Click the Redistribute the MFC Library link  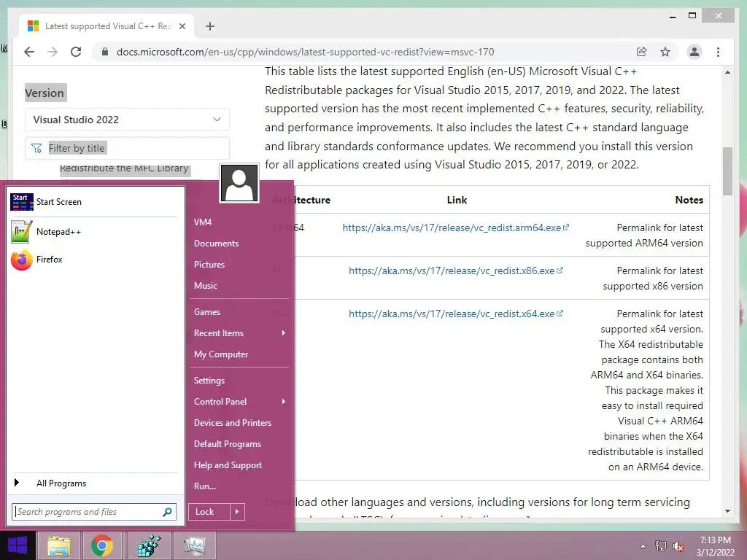[124, 169]
